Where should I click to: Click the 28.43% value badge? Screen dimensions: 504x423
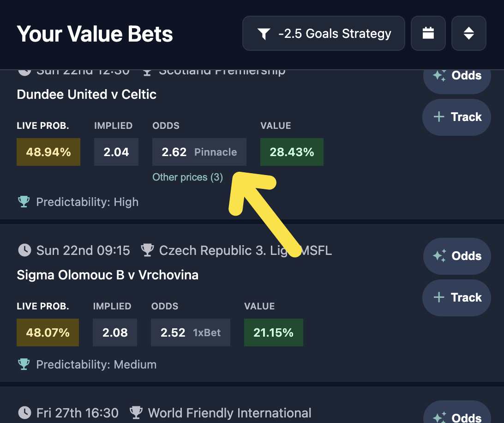tap(292, 152)
